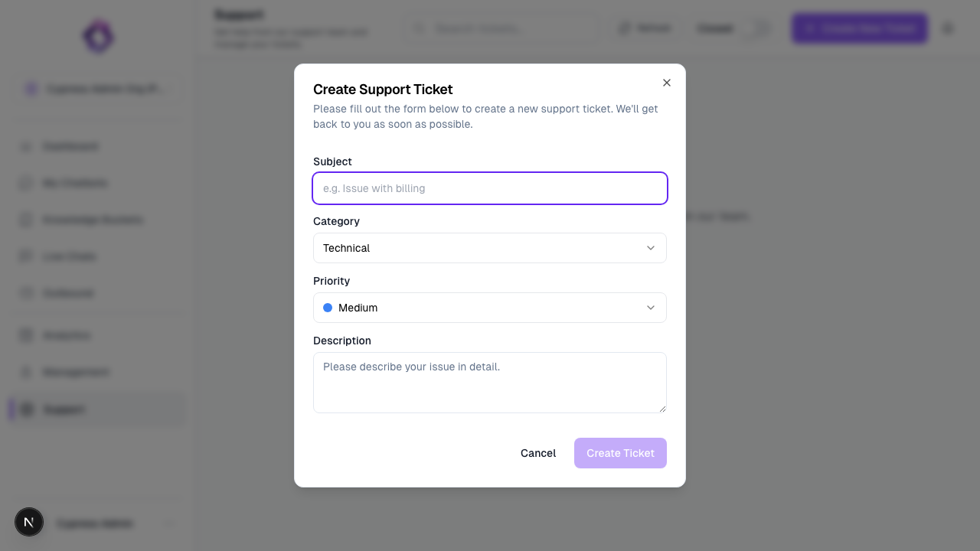Select the Dashboard icon in the sidebar
Screen dimensions: 980x551
(25, 146)
